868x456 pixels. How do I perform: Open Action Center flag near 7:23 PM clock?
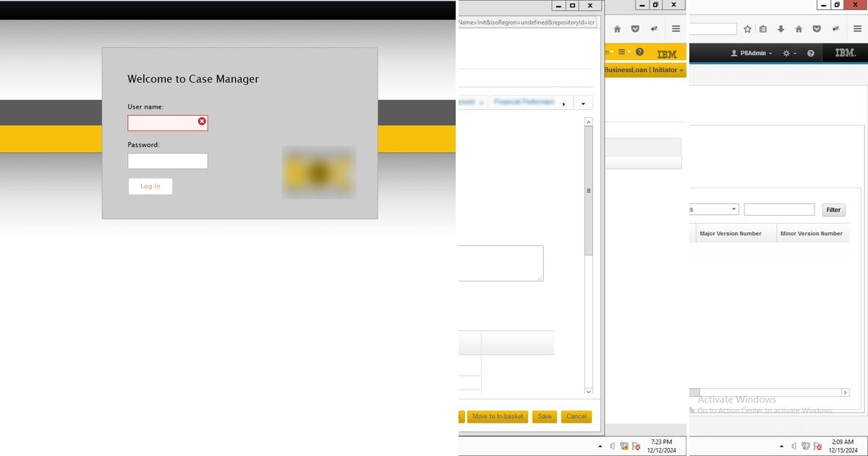636,447
